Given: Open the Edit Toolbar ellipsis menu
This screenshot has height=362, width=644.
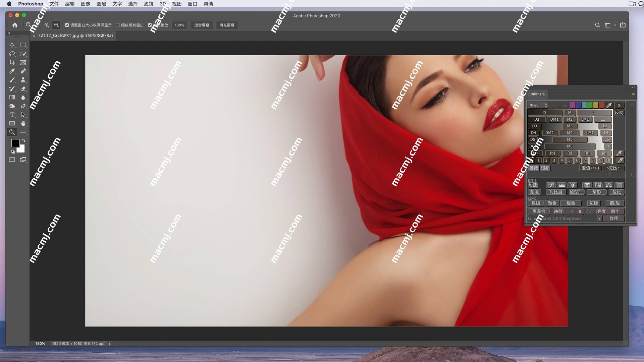Looking at the screenshot, I should [x=23, y=132].
